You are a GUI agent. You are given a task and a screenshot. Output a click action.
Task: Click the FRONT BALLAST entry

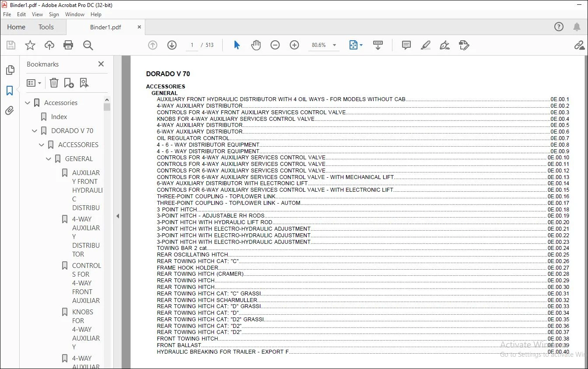(x=179, y=345)
